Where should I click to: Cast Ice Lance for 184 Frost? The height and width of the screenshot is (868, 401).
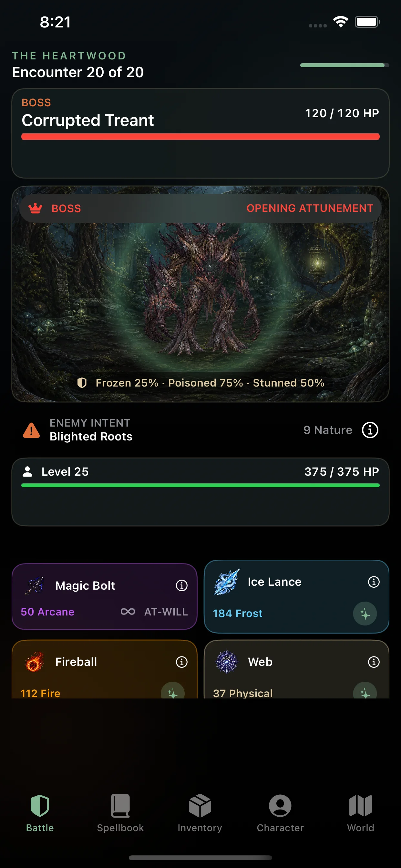click(296, 596)
